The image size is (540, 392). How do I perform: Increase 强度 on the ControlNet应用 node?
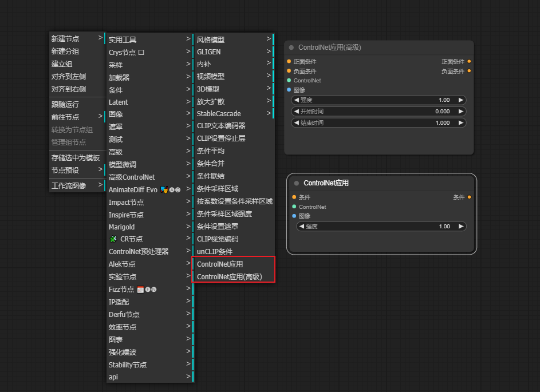[461, 226]
